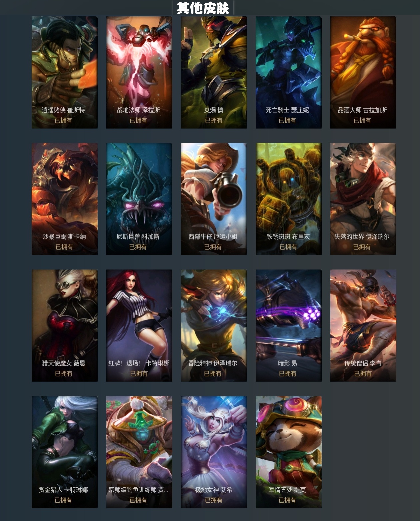Select the 赏金猎人 卡特琳娜 skin
Screen dimensions: 420x521
pyautogui.click(x=65, y=452)
